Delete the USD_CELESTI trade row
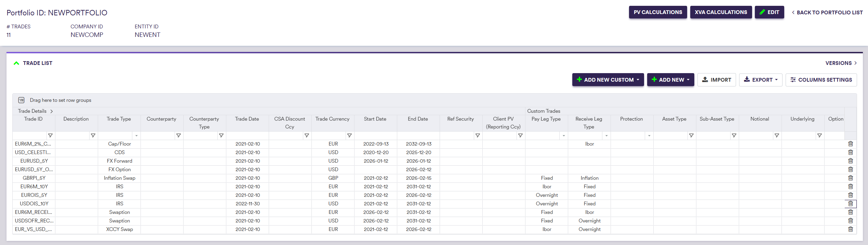The width and height of the screenshot is (868, 245). tap(850, 152)
